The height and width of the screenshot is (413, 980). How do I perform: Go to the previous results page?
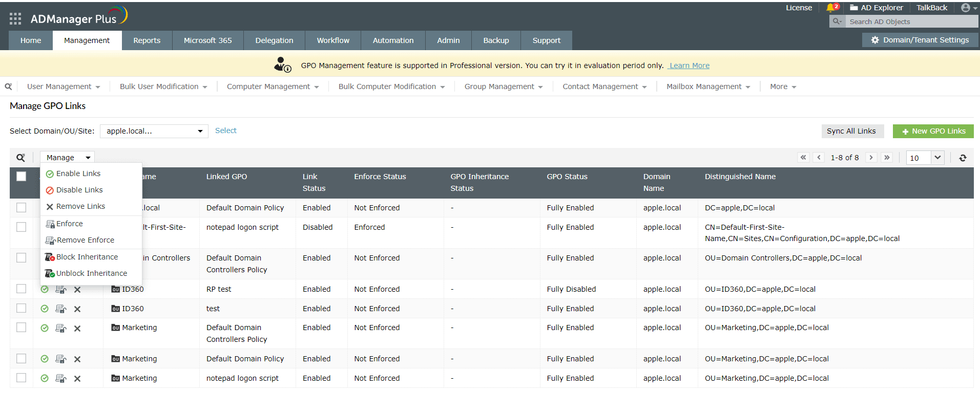click(819, 158)
